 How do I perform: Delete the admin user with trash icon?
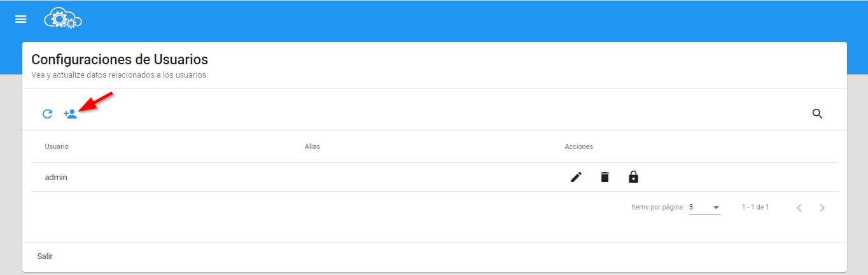[x=605, y=177]
